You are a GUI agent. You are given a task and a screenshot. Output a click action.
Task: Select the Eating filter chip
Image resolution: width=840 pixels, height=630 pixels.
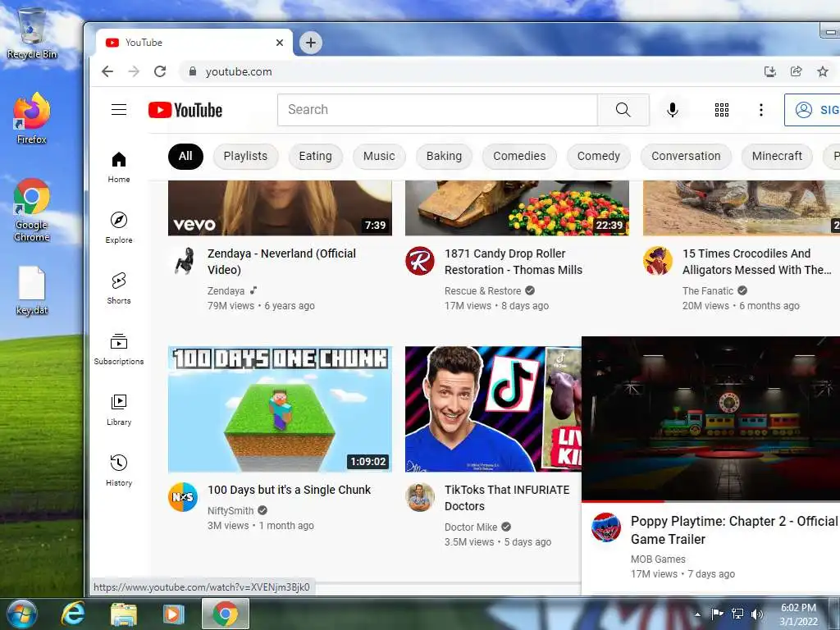(315, 156)
